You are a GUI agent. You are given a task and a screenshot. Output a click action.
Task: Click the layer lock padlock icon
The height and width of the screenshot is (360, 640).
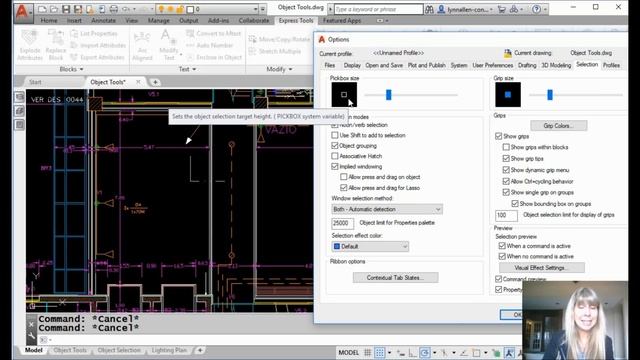tap(180, 9)
